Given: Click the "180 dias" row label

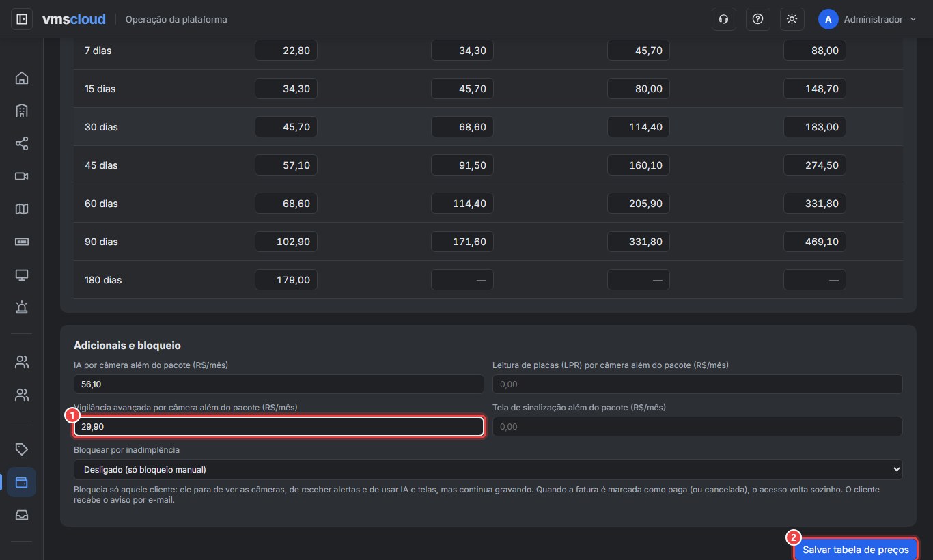Looking at the screenshot, I should coord(103,280).
